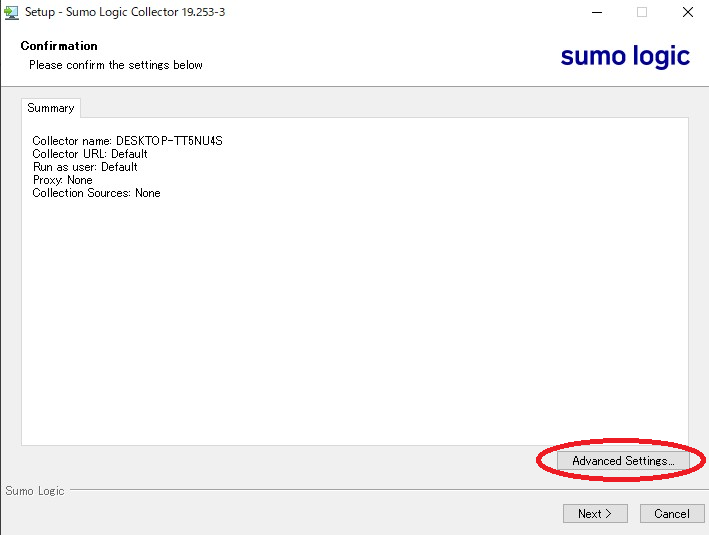Click the Next button to continue

pos(595,513)
